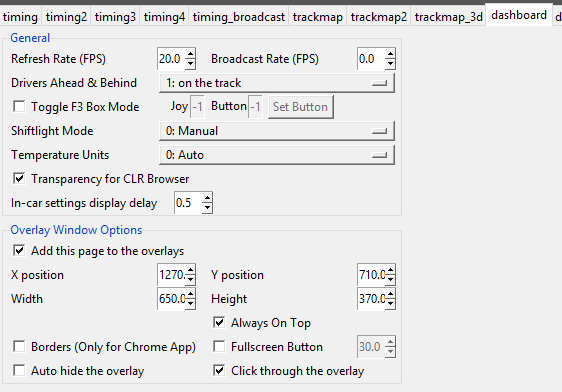
Task: Decrease overlay Height with down arrow
Action: [x=390, y=304]
